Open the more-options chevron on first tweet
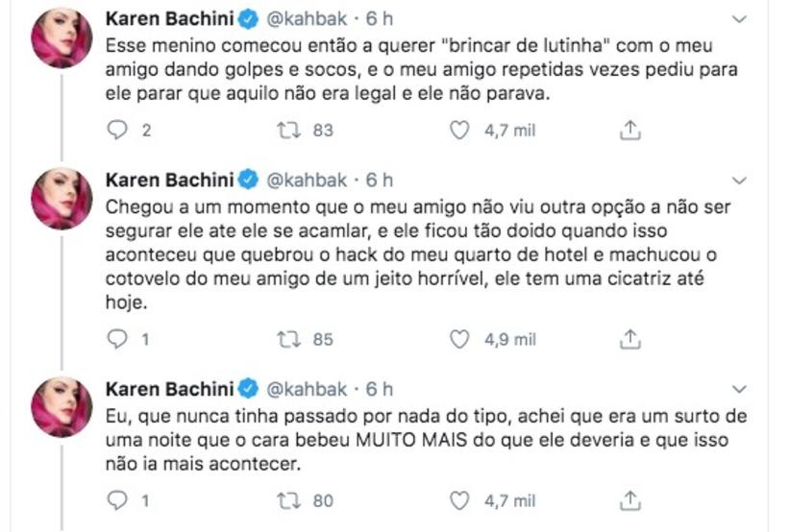Image resolution: width=790 pixels, height=532 pixels. 739,19
